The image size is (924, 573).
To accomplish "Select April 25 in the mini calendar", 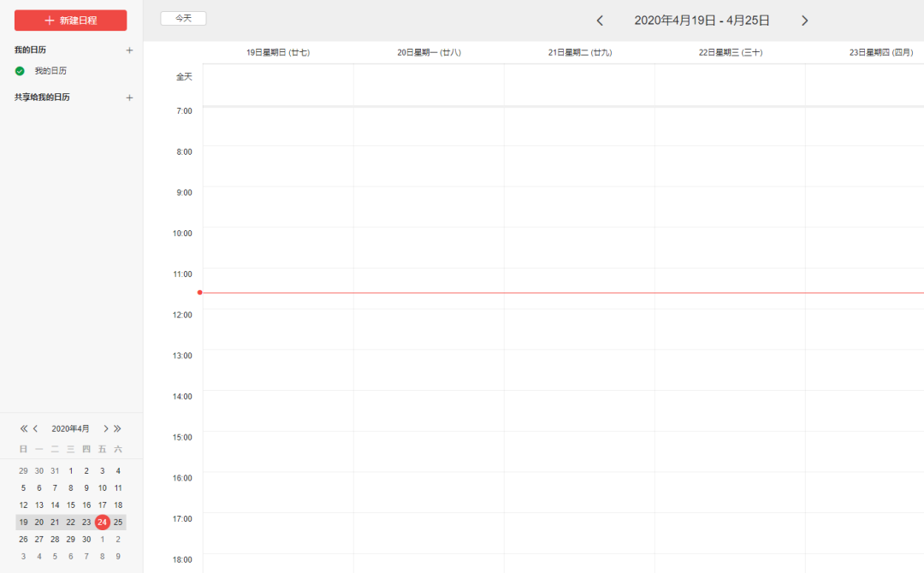I will click(x=118, y=522).
